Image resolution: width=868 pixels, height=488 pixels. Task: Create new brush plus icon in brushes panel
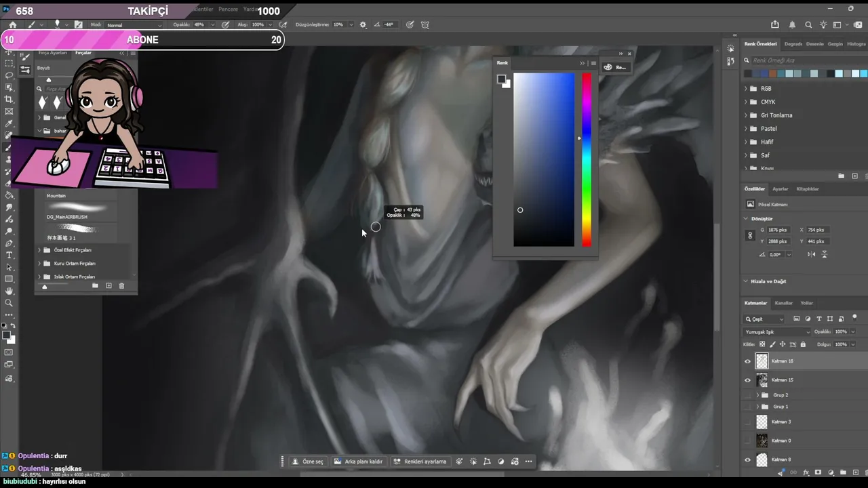click(108, 286)
